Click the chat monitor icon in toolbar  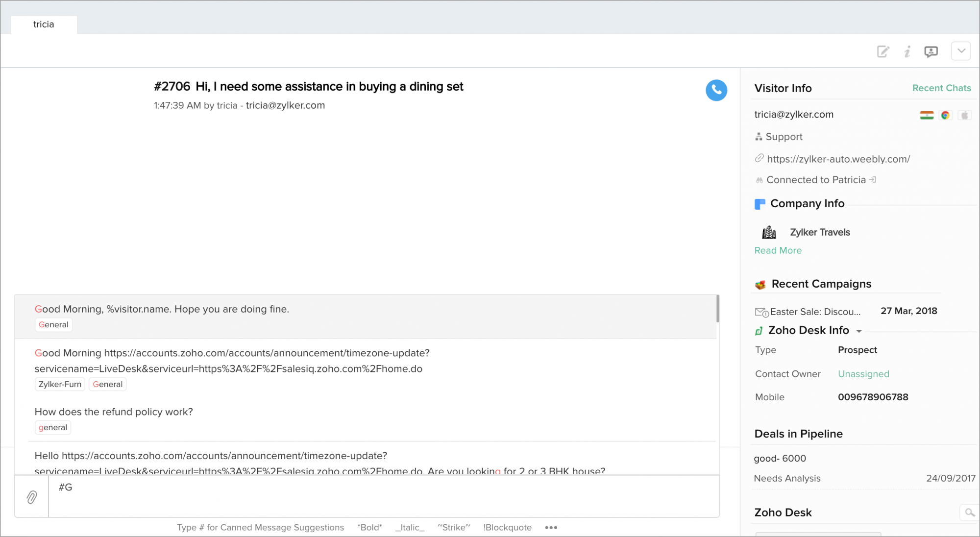pyautogui.click(x=931, y=51)
